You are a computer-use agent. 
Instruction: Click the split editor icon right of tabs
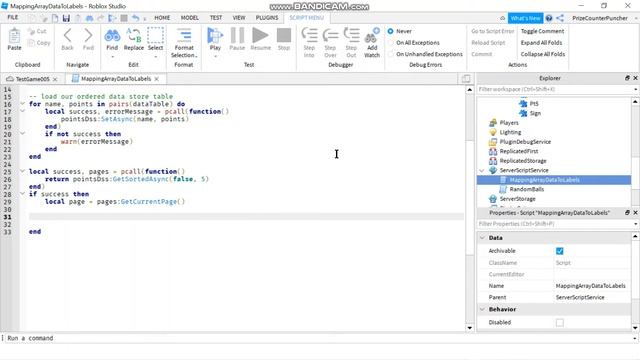click(466, 79)
